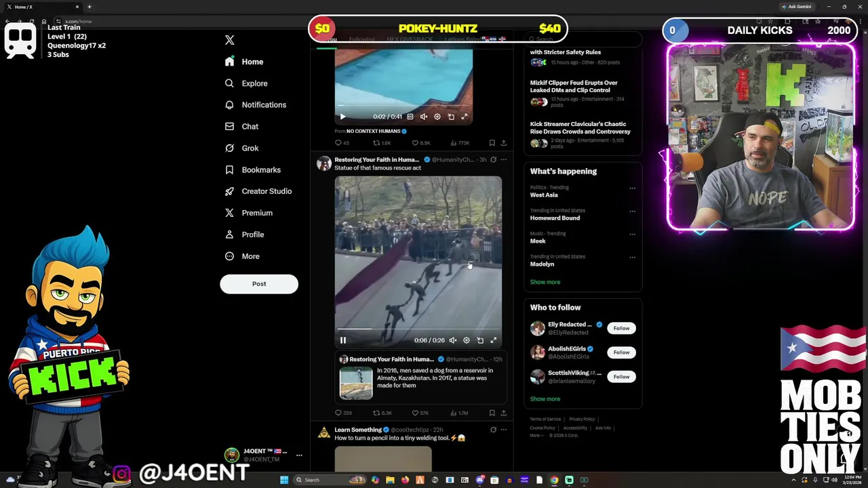Screen dimensions: 868x488
Task: Click the white Post button
Action: click(259, 284)
